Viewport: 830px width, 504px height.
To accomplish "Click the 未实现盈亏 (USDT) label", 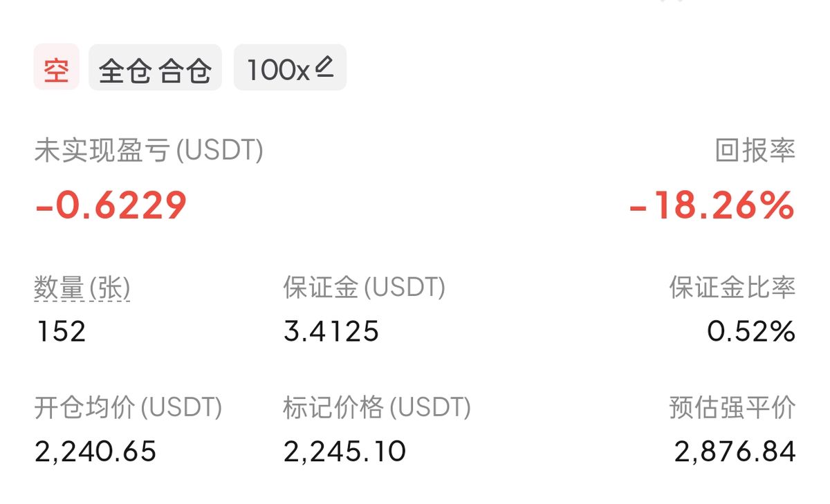I will point(149,150).
